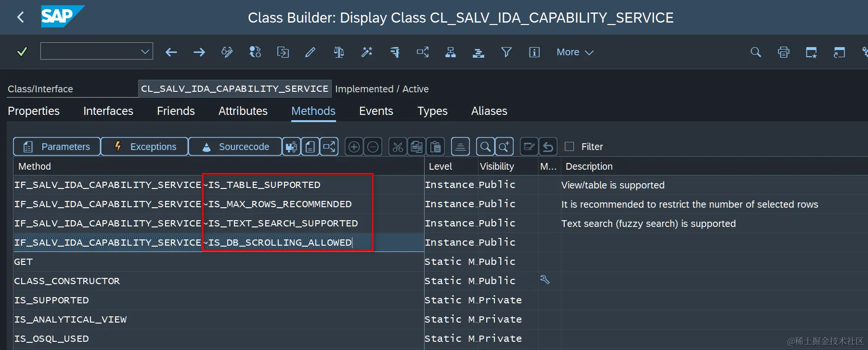
Task: Click the balance scale test icon
Action: click(x=339, y=52)
